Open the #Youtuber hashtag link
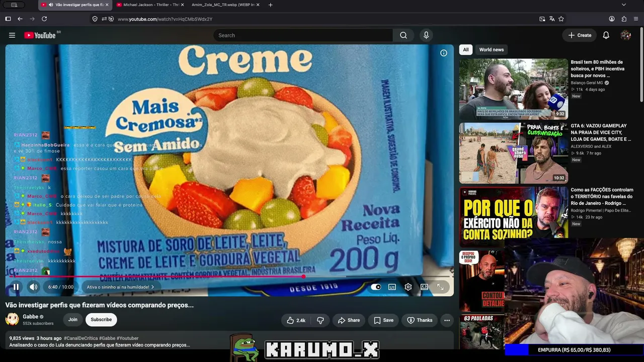The height and width of the screenshot is (362, 644). pyautogui.click(x=128, y=338)
